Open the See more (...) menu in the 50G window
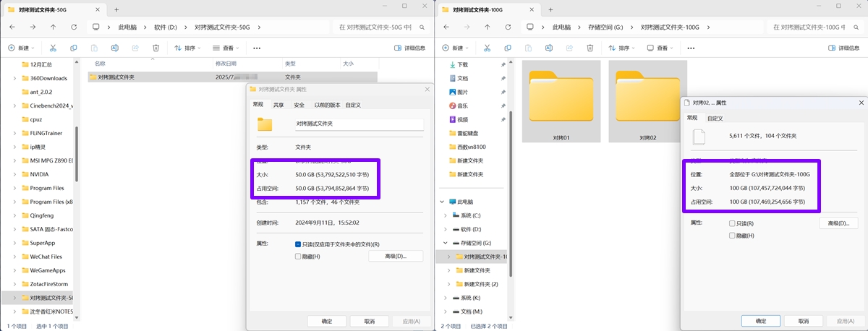 [257, 48]
